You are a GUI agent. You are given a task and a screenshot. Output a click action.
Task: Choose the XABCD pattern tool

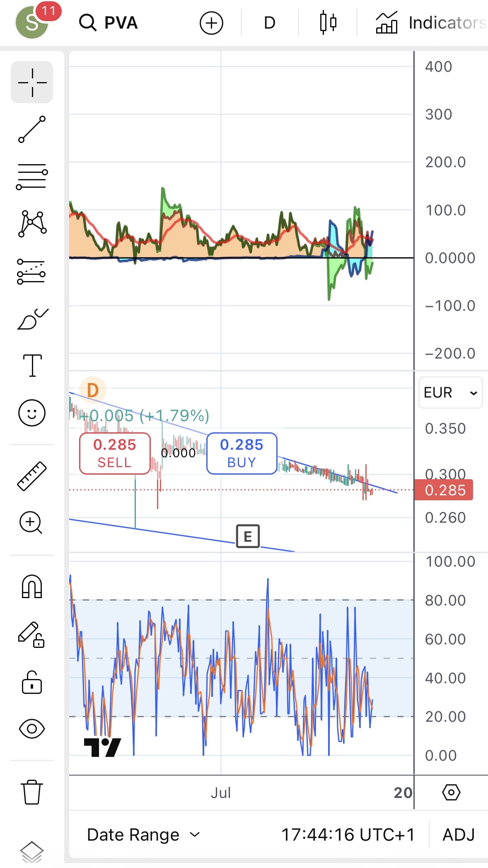point(32,224)
